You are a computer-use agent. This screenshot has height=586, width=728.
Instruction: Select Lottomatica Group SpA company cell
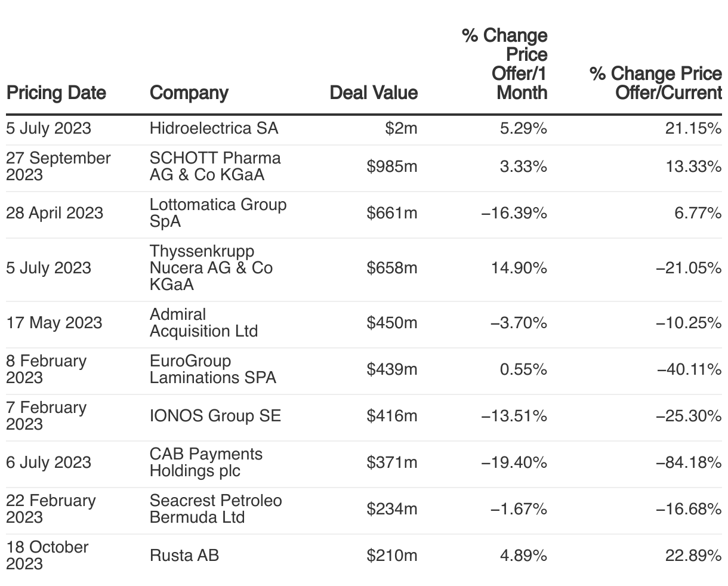(218, 213)
